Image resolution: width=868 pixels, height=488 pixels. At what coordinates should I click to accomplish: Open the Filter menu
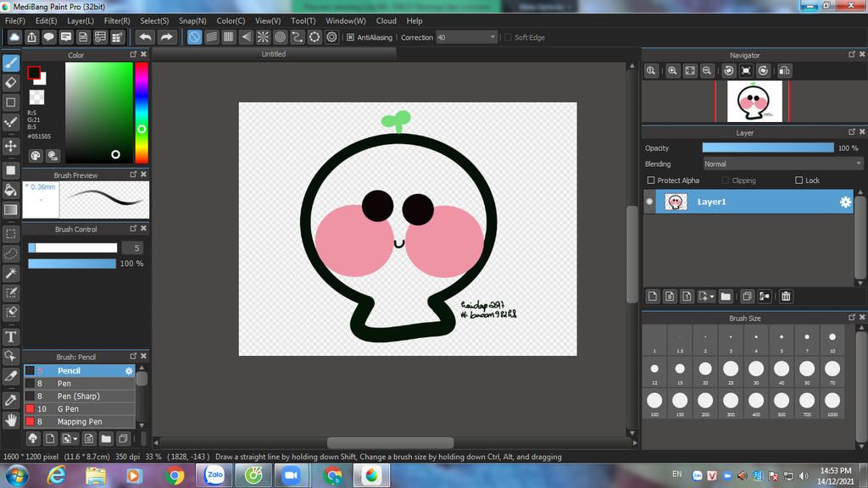coord(117,21)
